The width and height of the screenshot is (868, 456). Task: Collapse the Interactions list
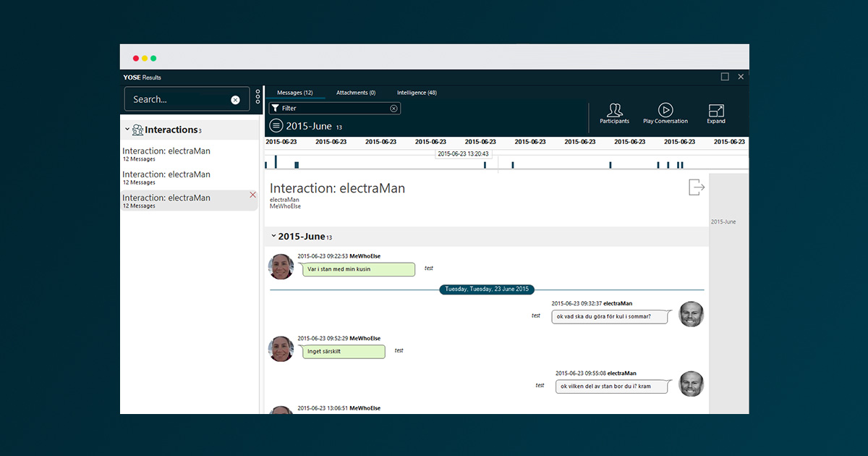click(127, 130)
